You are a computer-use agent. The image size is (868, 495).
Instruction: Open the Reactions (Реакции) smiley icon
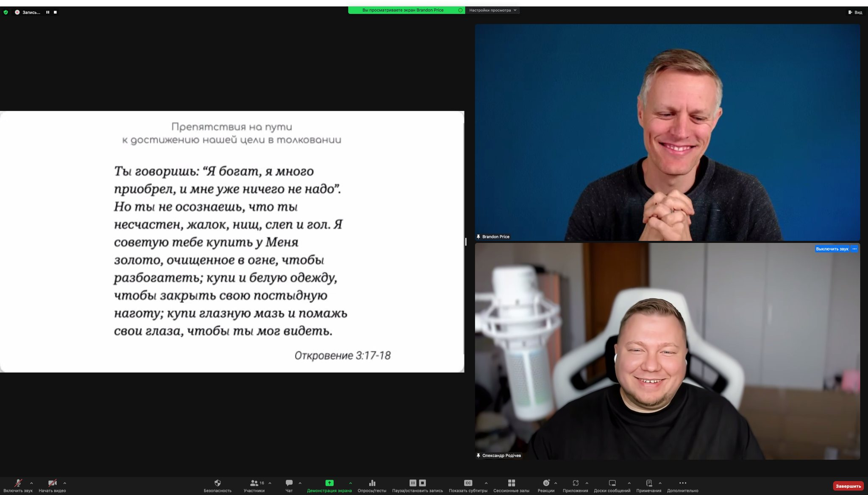(546, 483)
